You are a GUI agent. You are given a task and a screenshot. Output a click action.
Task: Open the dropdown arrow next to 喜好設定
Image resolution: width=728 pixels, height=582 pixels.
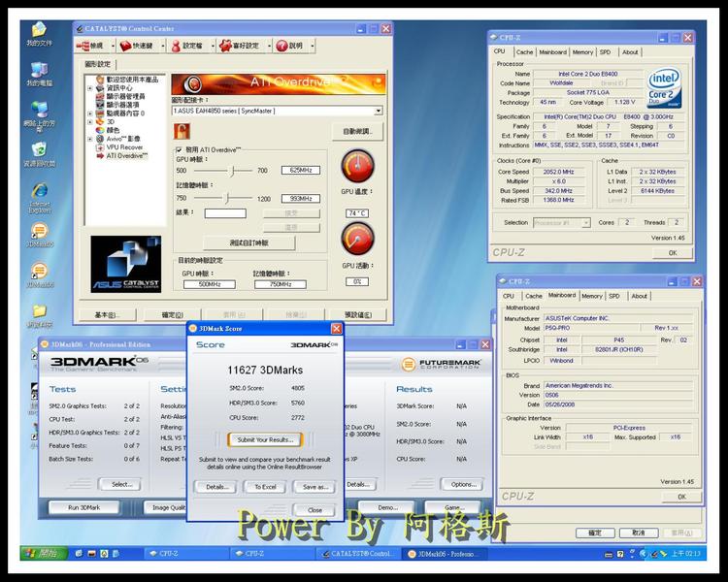269,46
